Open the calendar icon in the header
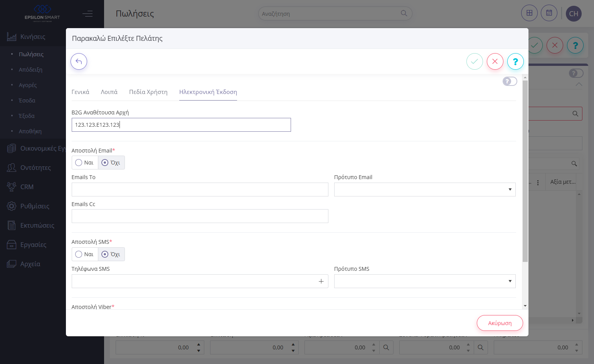The height and width of the screenshot is (364, 594). 549,13
